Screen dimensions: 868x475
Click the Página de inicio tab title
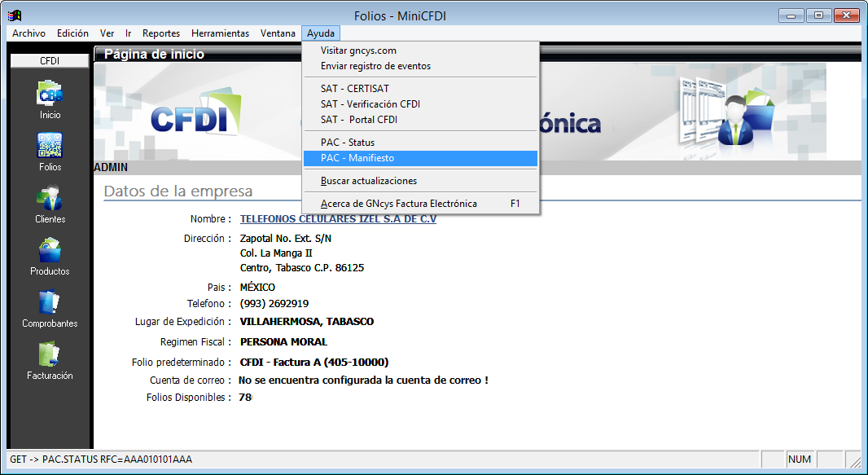point(155,55)
